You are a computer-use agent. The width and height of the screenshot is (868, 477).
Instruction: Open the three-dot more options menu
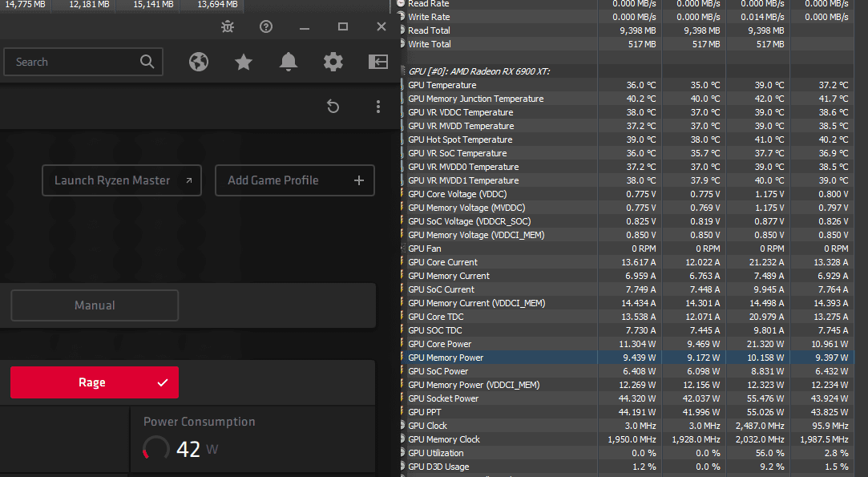[x=378, y=107]
